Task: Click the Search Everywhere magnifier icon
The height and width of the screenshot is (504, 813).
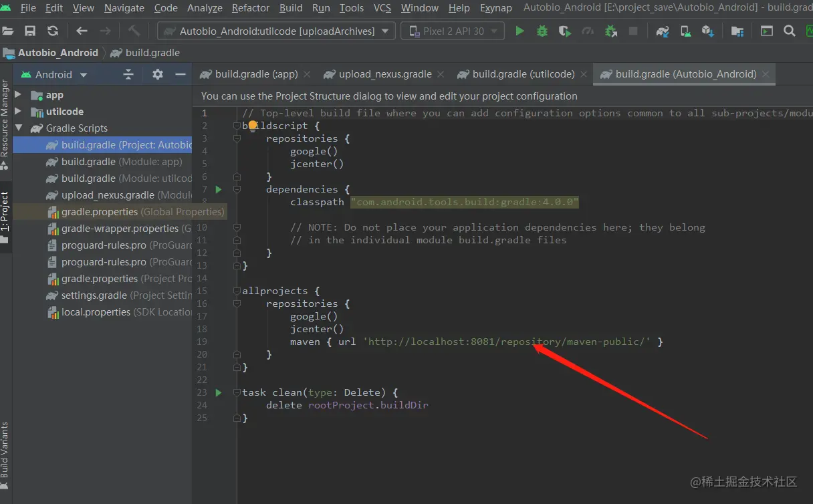Action: click(x=790, y=31)
